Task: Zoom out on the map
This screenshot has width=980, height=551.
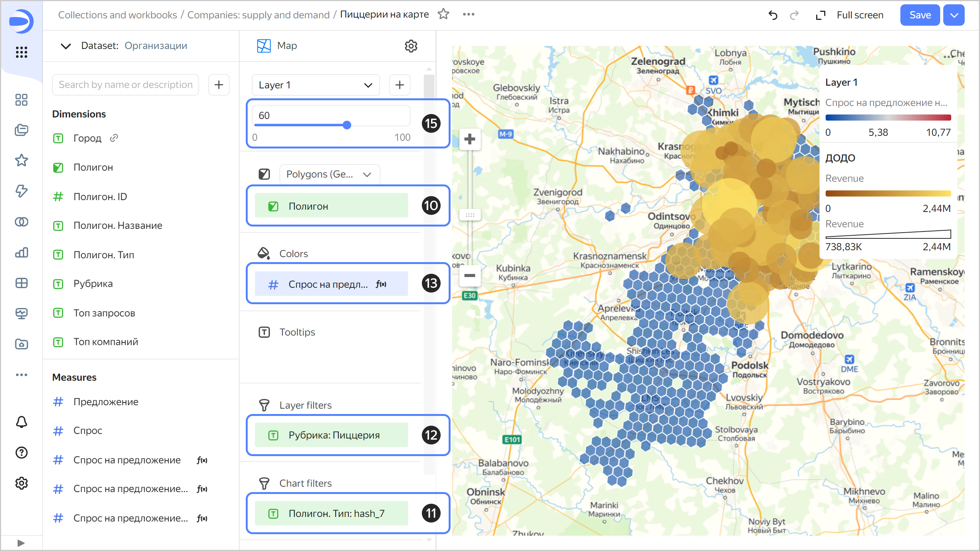Action: (x=470, y=275)
